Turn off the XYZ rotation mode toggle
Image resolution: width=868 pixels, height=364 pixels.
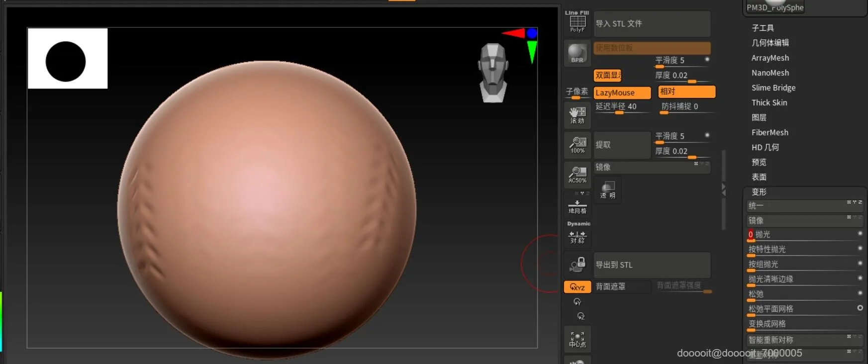tap(577, 287)
